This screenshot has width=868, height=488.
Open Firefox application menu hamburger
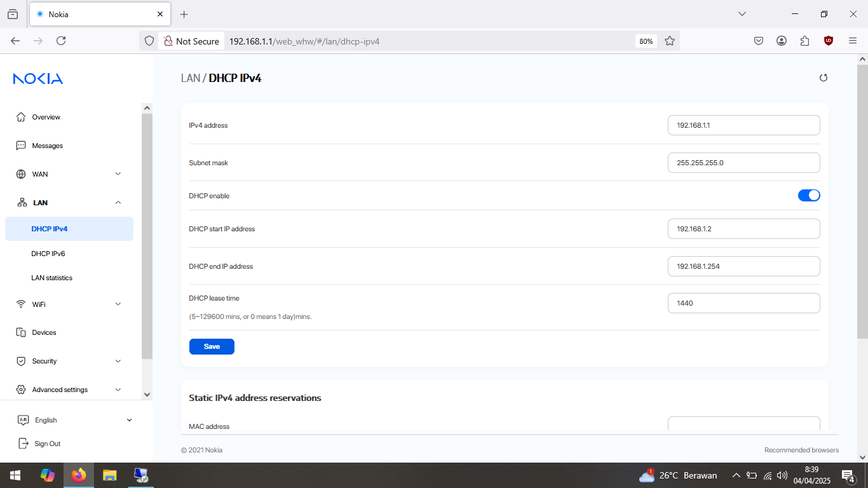pos(853,41)
